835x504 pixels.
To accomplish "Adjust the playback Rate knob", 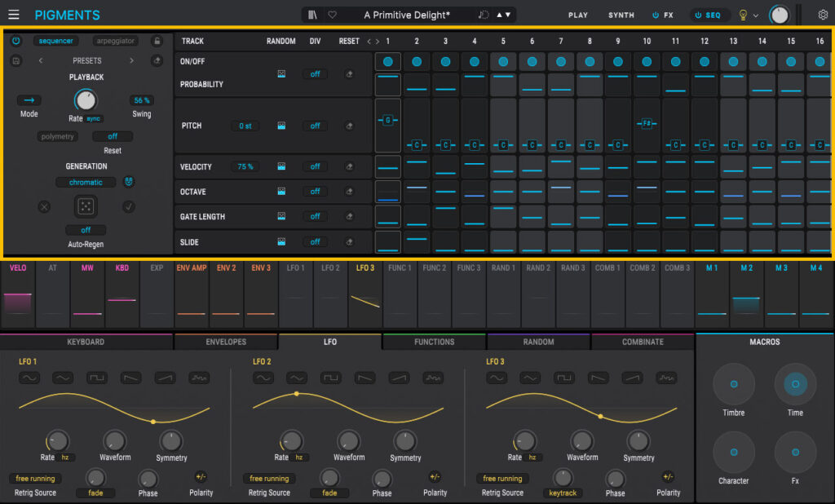I will pyautogui.click(x=85, y=100).
